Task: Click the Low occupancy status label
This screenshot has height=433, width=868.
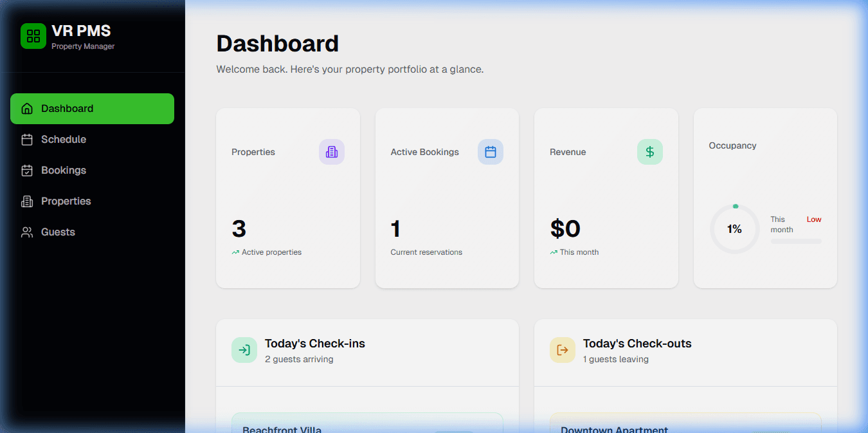Action: [x=813, y=219]
